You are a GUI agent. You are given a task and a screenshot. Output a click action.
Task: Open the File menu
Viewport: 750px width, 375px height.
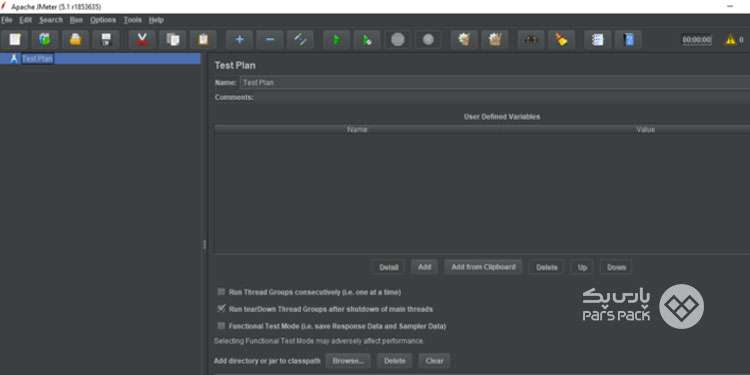tap(7, 20)
